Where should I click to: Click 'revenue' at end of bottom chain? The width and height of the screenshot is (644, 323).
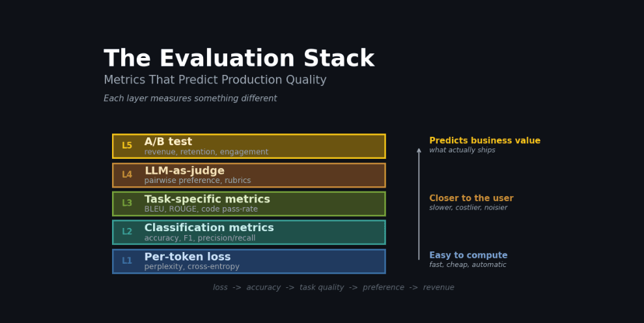click(439, 287)
